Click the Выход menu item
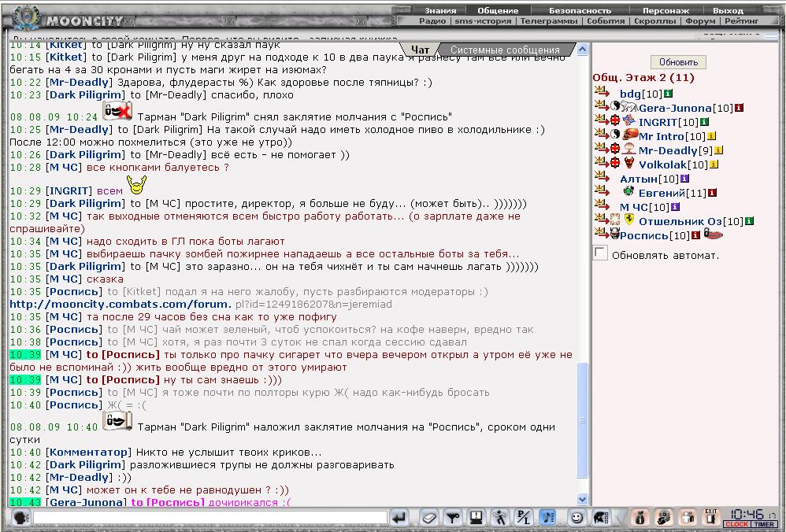This screenshot has width=786, height=532. 728,10
